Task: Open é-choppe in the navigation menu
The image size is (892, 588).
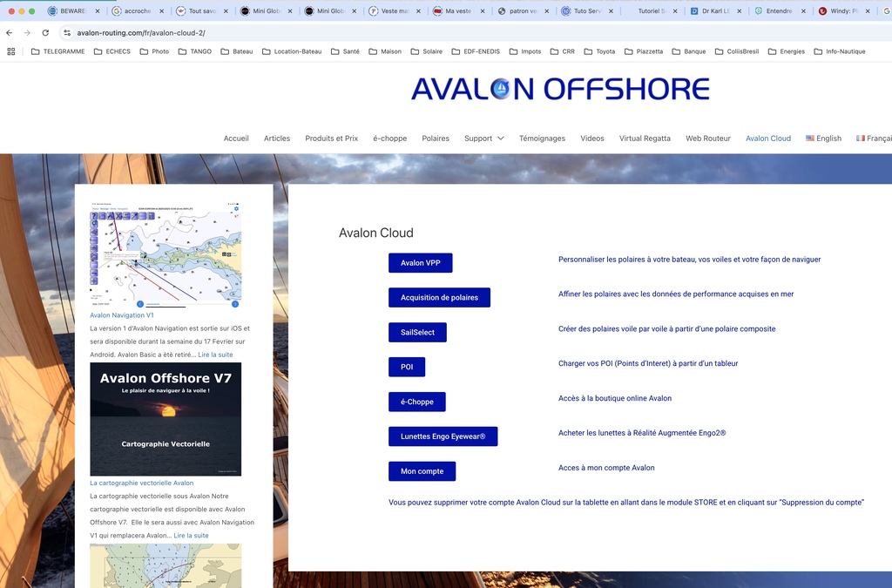Action: click(389, 139)
